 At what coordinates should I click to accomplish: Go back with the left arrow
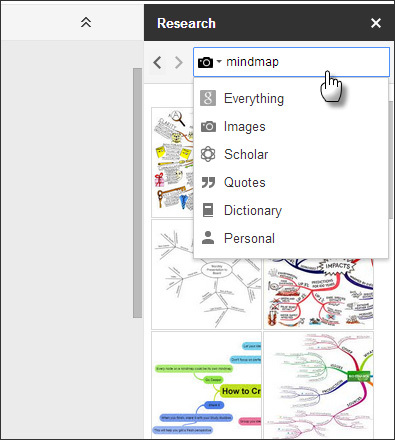(157, 63)
